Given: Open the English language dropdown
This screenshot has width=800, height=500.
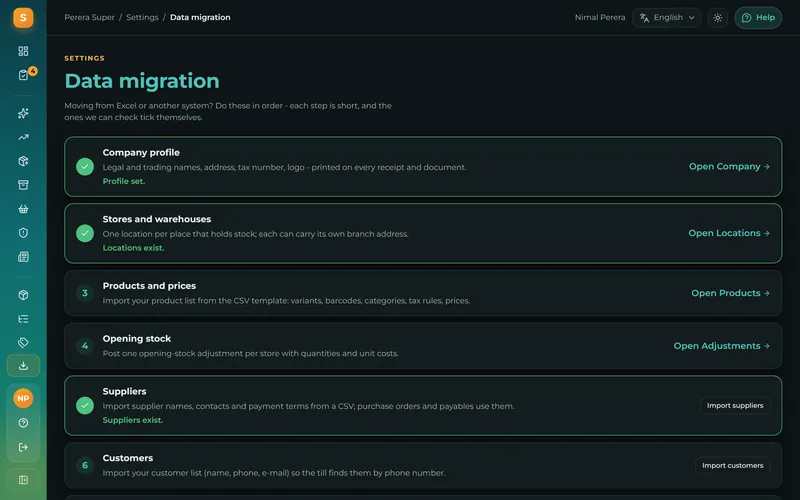Looking at the screenshot, I should (x=666, y=18).
